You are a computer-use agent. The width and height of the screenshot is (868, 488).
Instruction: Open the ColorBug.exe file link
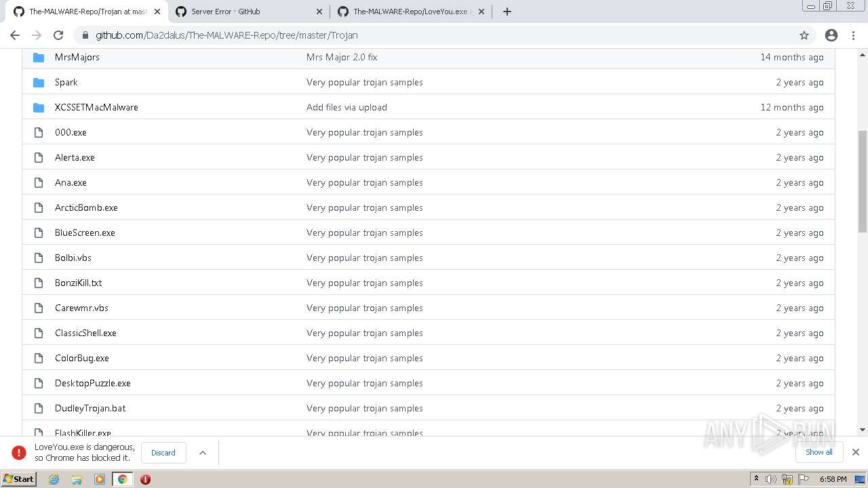coord(82,358)
